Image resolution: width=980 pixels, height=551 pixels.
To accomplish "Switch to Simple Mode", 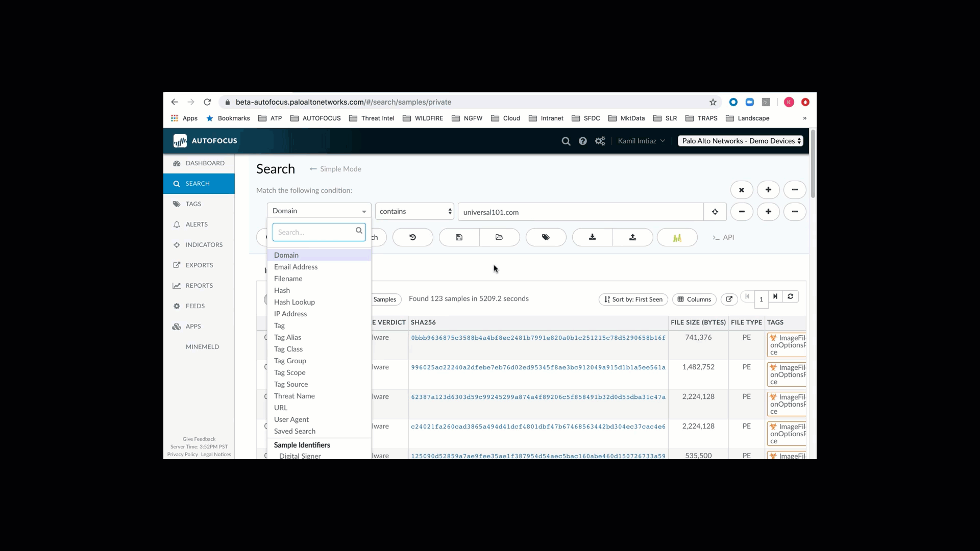I will tap(335, 169).
